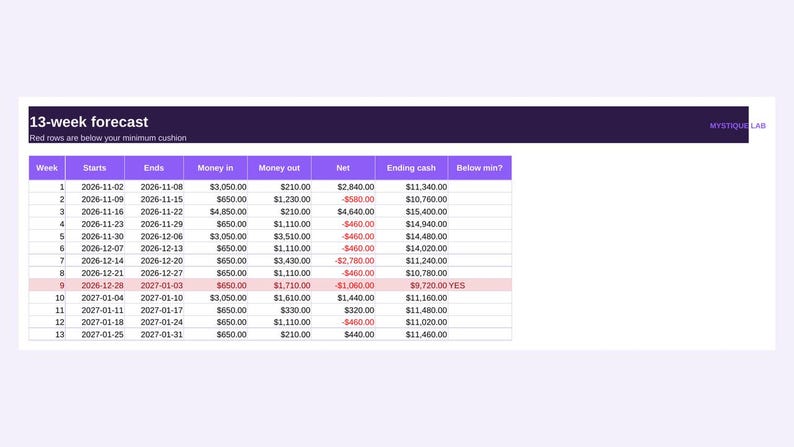The height and width of the screenshot is (447, 794).
Task: Select the subtitle about red rows
Action: (x=108, y=138)
